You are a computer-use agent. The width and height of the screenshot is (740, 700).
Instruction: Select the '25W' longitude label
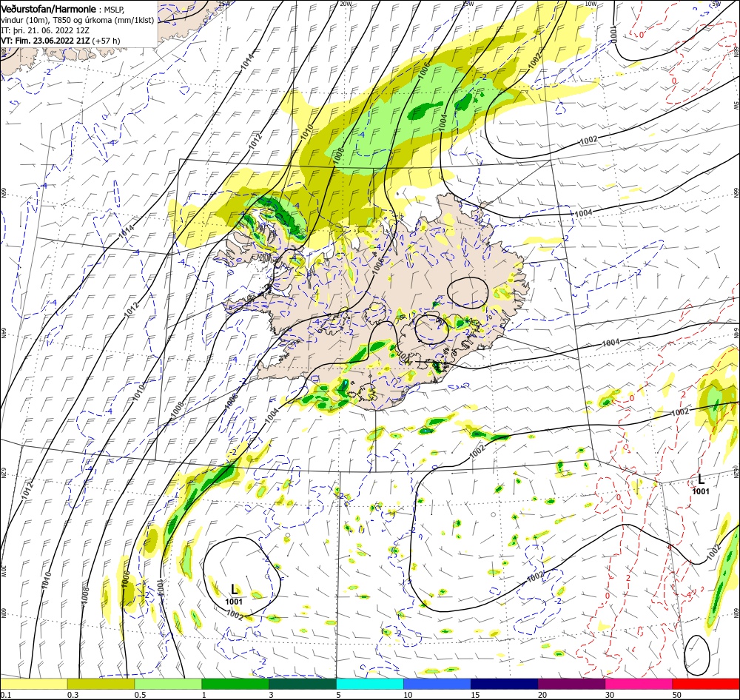click(224, 4)
